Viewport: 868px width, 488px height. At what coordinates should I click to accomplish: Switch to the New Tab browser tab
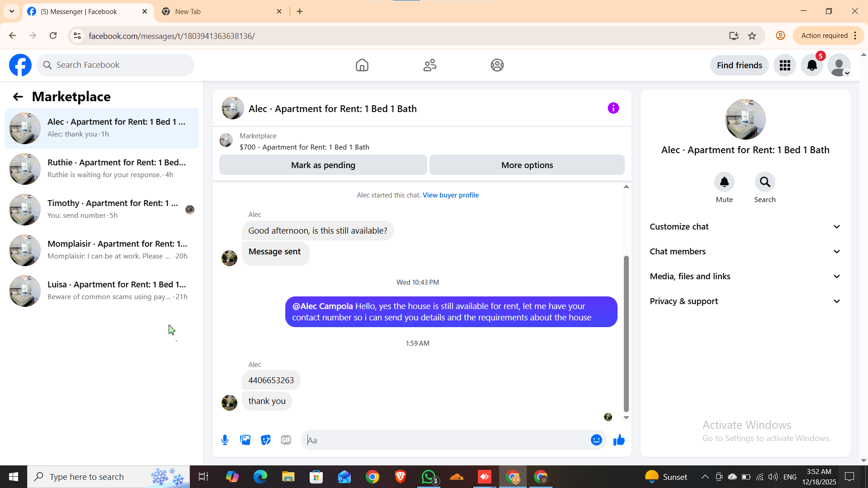[x=222, y=11]
